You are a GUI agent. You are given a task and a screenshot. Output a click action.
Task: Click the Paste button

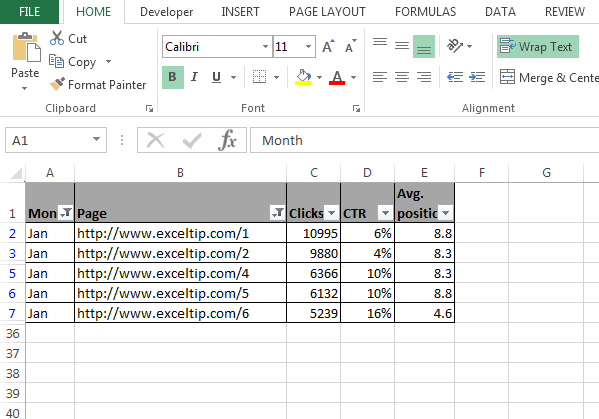[x=25, y=61]
